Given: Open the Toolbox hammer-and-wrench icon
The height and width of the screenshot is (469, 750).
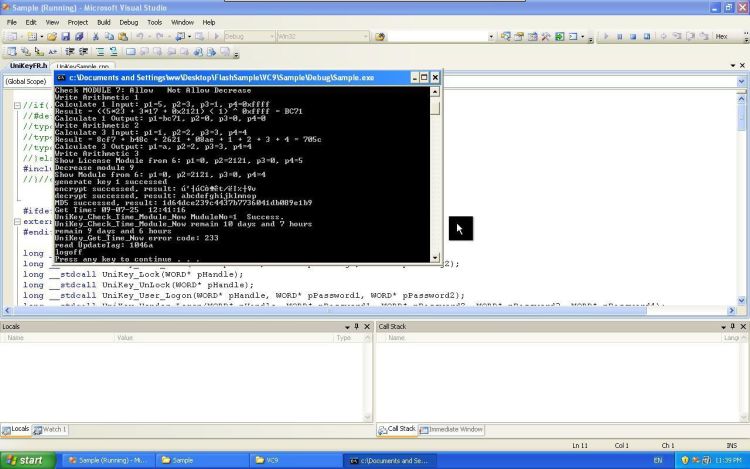Looking at the screenshot, I should [546, 36].
